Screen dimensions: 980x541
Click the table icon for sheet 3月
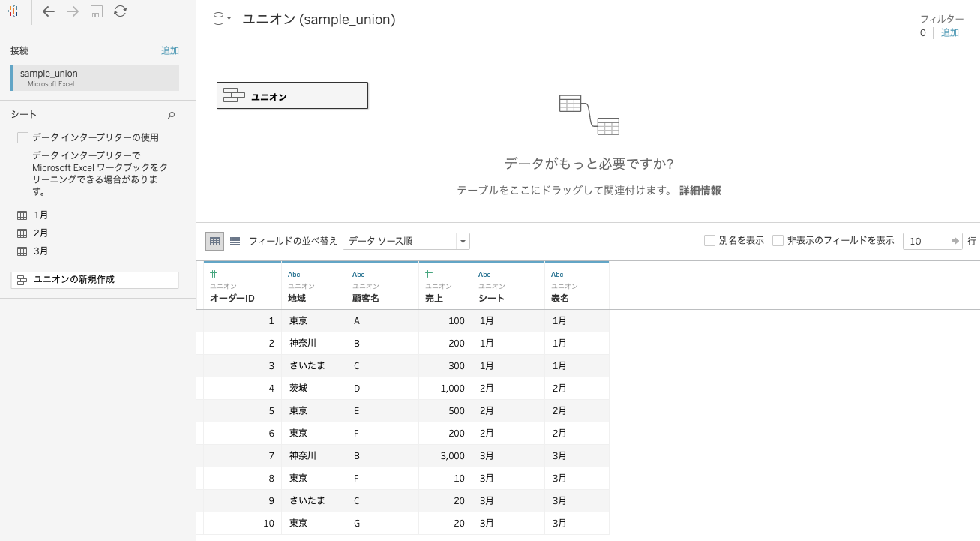pyautogui.click(x=22, y=251)
